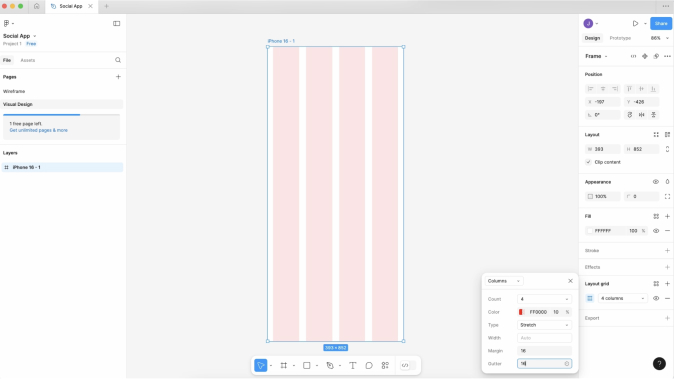Collapse the left sidebar panel
Viewport: 674px width, 379px height.
pos(116,23)
